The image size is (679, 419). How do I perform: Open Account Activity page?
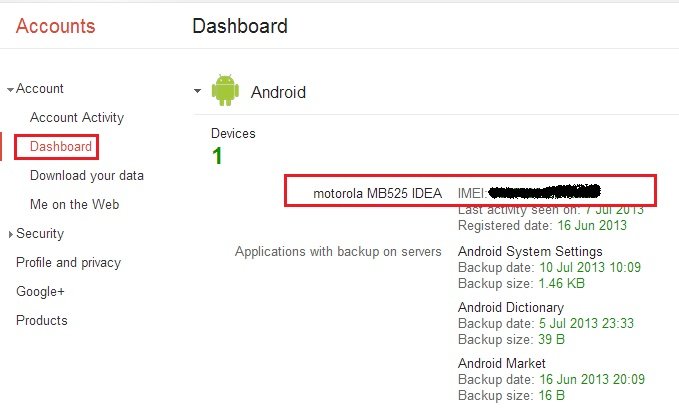tap(77, 117)
